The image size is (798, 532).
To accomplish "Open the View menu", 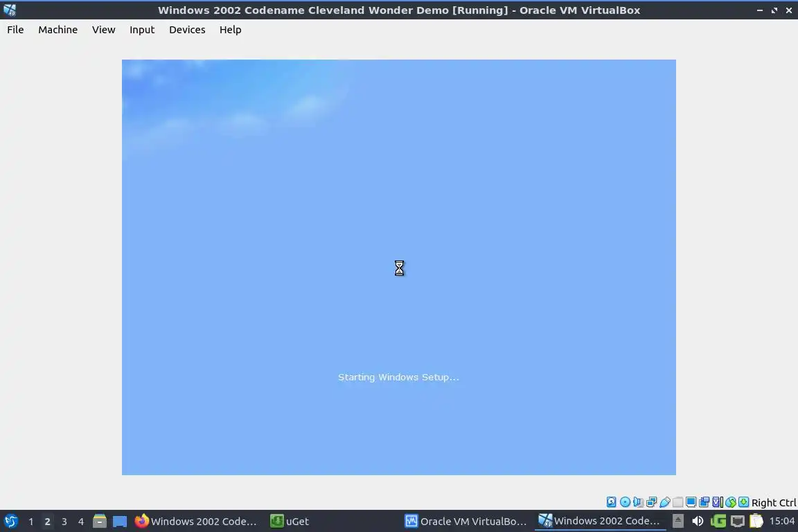I will (x=103, y=30).
